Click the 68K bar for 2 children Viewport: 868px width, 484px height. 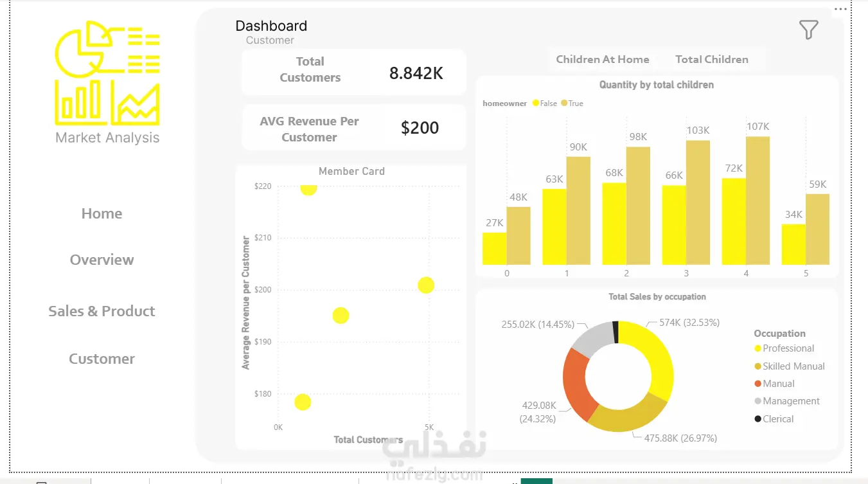pyautogui.click(x=614, y=224)
